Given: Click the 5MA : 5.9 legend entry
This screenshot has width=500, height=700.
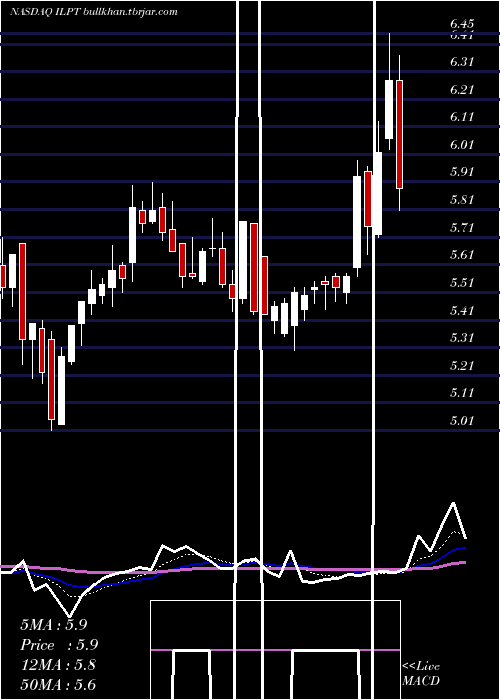Looking at the screenshot, I should (x=54, y=625).
